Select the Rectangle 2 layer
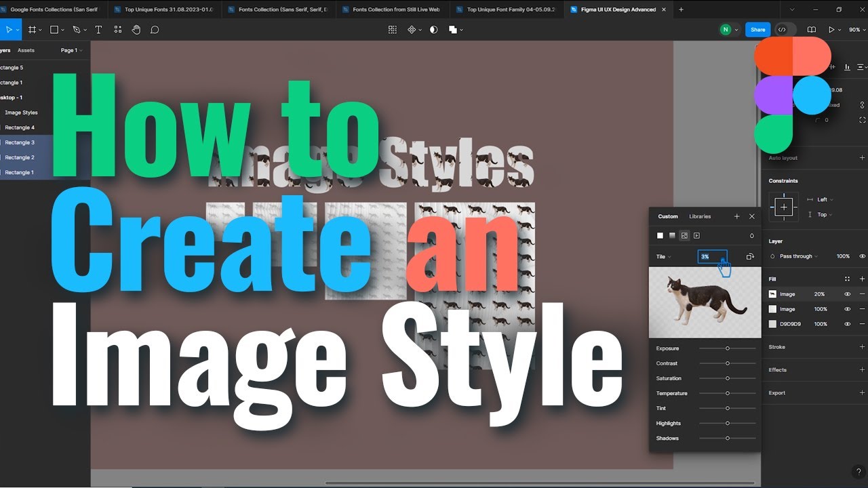The height and width of the screenshot is (488, 868). click(x=20, y=157)
